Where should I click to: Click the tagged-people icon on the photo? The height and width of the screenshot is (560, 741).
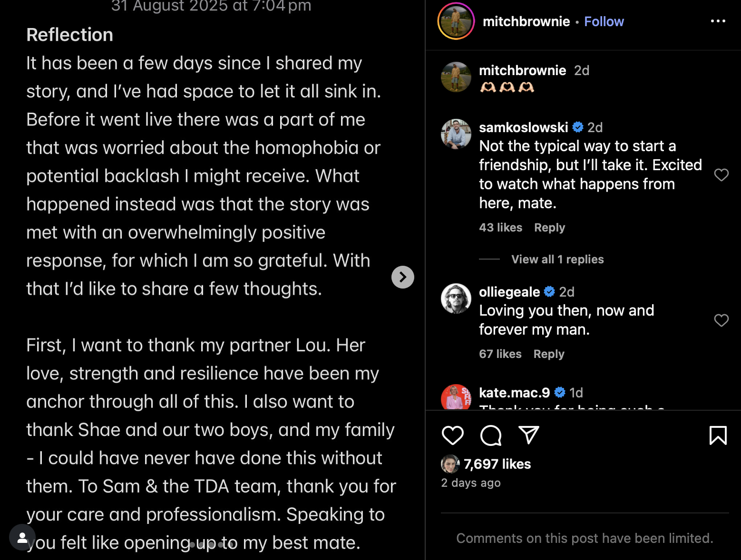coord(22,537)
